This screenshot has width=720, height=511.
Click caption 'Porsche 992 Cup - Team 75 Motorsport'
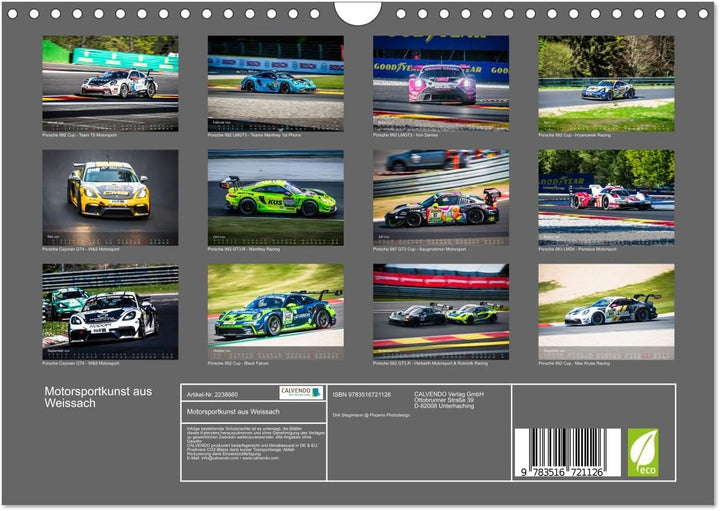click(x=79, y=135)
